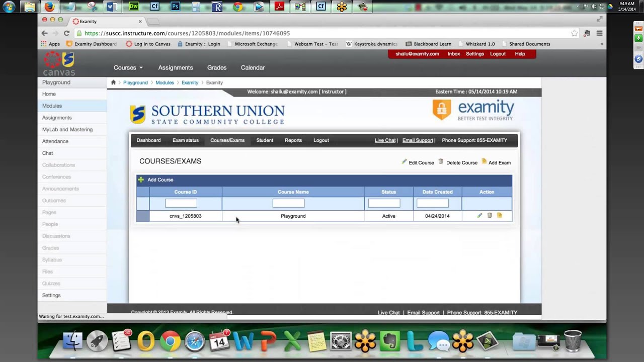Open the Examity Dashboard bookmark
This screenshot has height=362, width=644.
click(92, 44)
